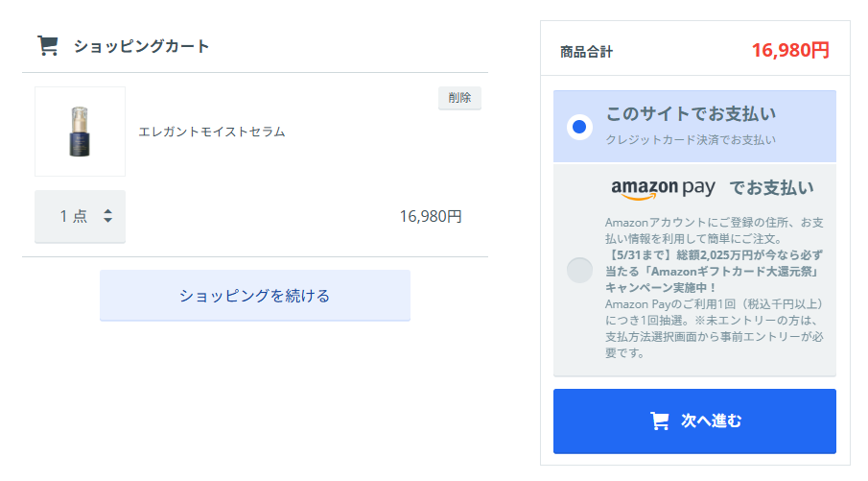Click the でお支払い text beside Amazon Pay
This screenshot has width=868, height=481.
click(772, 188)
